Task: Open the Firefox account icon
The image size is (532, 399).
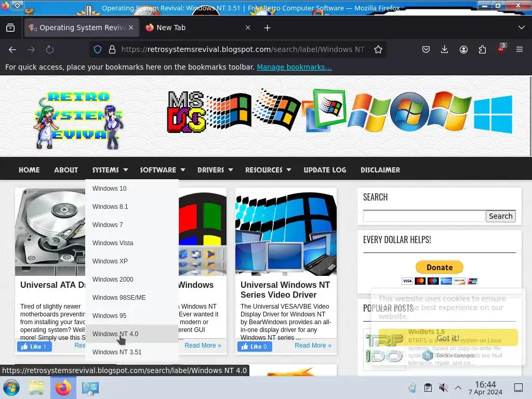Action: point(463,49)
